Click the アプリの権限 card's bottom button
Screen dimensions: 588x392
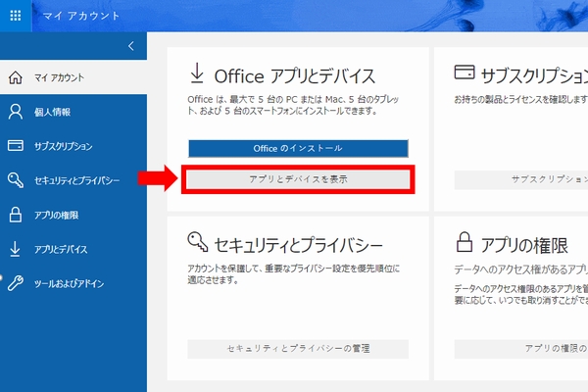(x=521, y=349)
